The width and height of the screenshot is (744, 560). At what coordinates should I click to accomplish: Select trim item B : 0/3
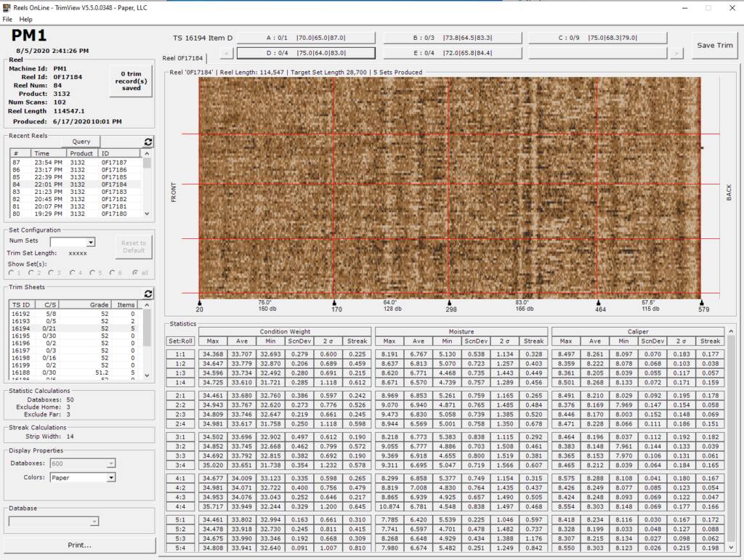[x=453, y=38]
